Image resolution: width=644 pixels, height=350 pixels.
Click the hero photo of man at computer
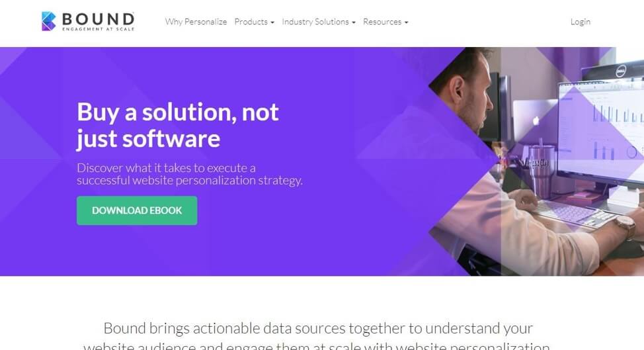[536, 161]
